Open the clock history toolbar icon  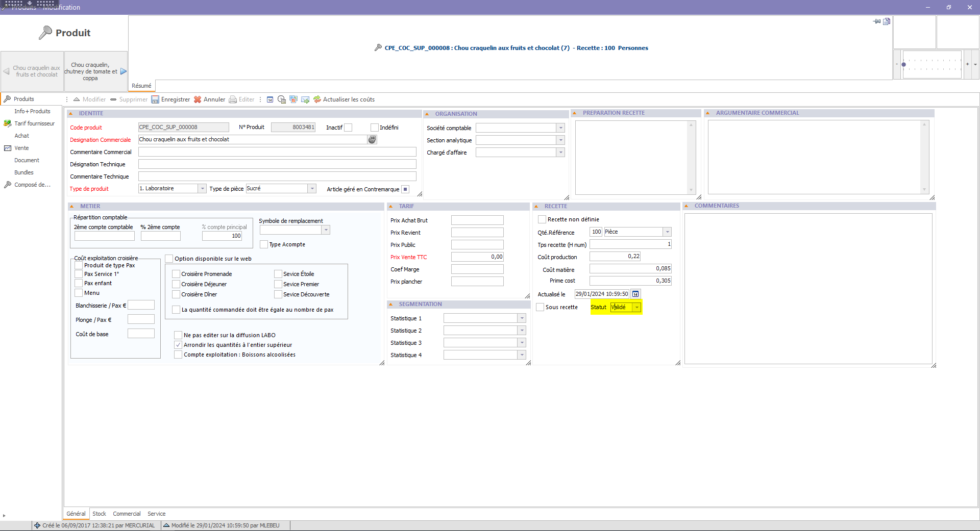(281, 99)
